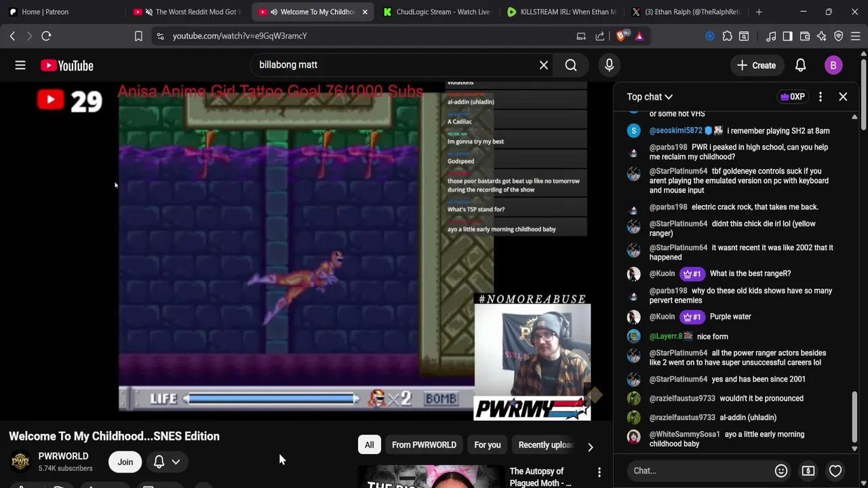Viewport: 868px width, 488px height.
Task: Open the emoji picker in chat
Action: 781,470
